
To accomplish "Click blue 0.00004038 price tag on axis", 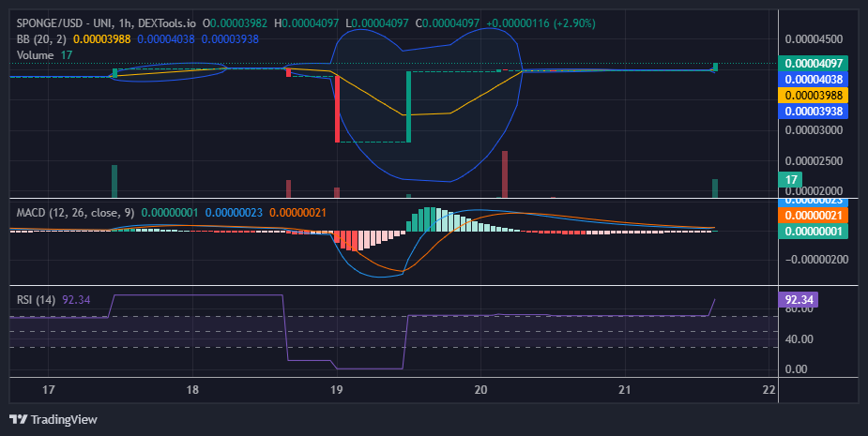I will click(x=814, y=79).
